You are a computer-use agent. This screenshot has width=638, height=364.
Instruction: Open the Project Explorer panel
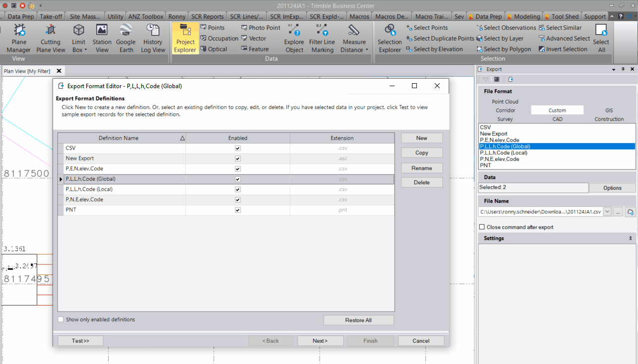tap(185, 38)
